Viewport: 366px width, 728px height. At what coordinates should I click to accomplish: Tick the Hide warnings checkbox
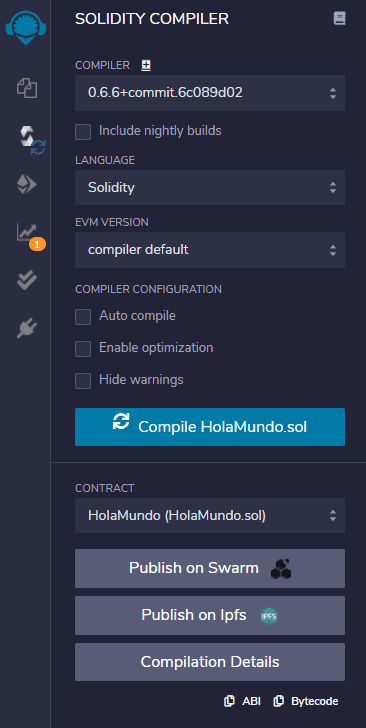click(x=83, y=381)
